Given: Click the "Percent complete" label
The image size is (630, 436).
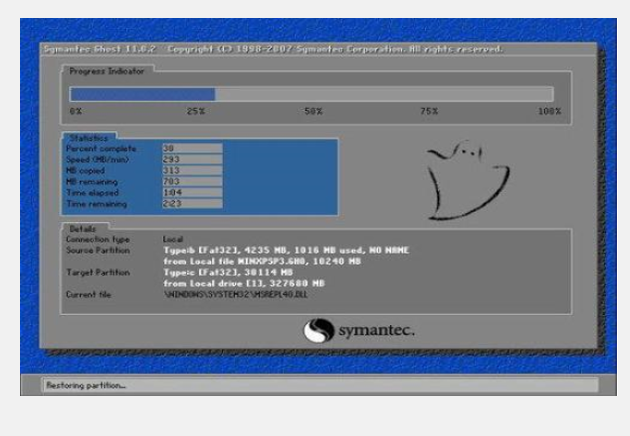Looking at the screenshot, I should (x=101, y=149).
